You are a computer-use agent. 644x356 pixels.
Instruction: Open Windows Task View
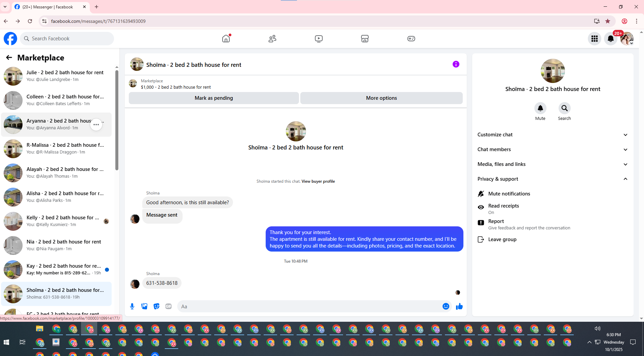click(x=23, y=342)
